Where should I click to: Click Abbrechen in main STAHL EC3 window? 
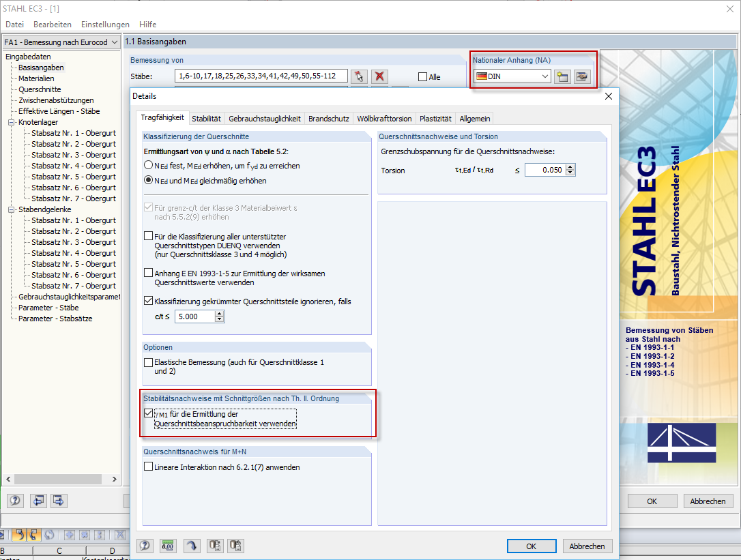point(708,501)
